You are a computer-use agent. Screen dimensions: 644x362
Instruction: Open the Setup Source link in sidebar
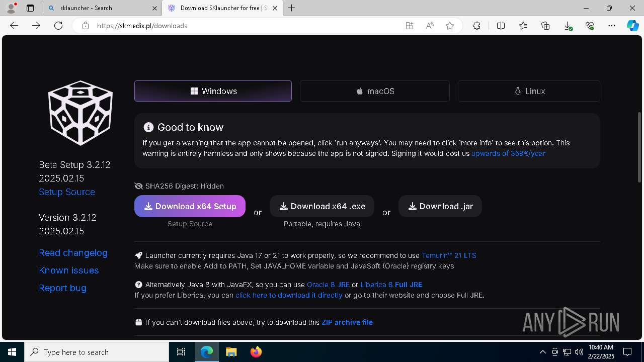click(x=67, y=192)
